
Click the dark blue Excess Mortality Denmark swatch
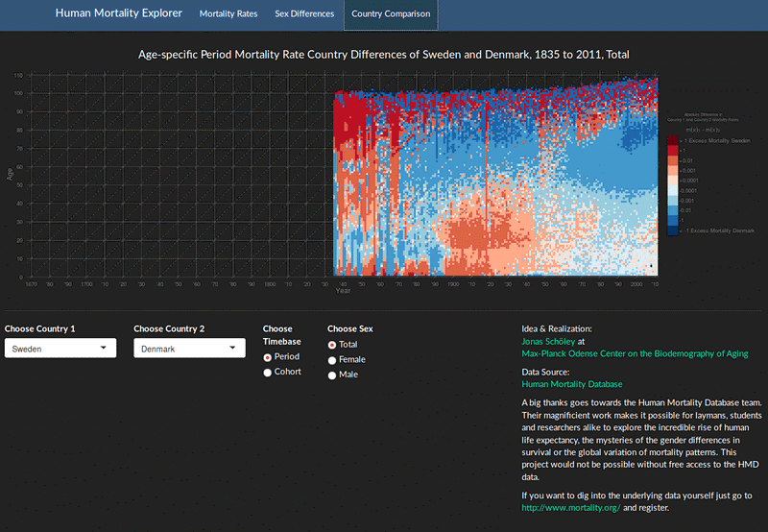pyautogui.click(x=673, y=230)
